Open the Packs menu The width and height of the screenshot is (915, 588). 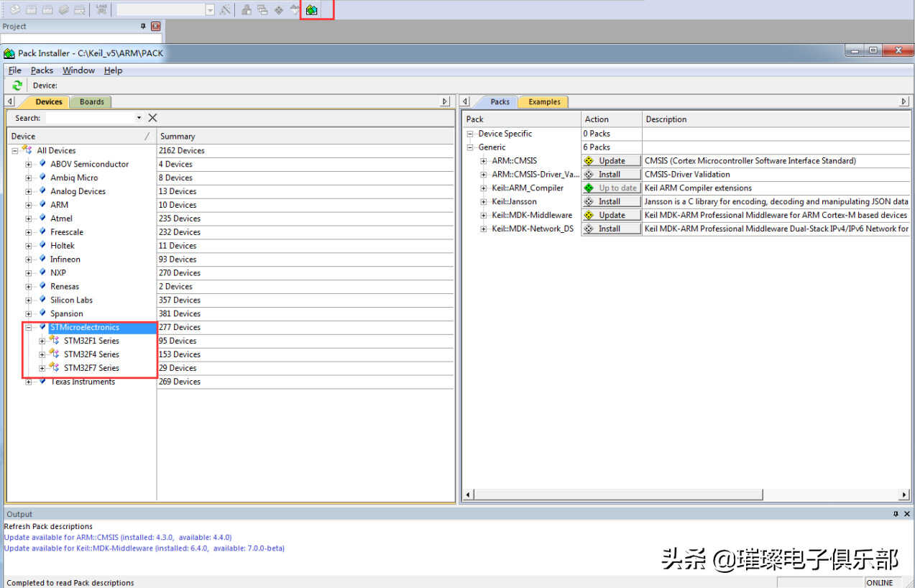coord(42,70)
